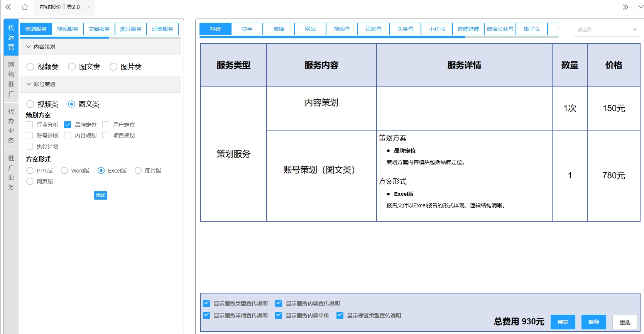Click the 添加 button
This screenshot has height=334, width=644.
click(x=101, y=195)
